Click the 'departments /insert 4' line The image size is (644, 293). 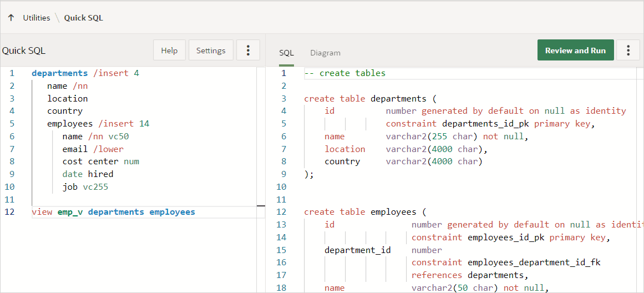point(85,73)
